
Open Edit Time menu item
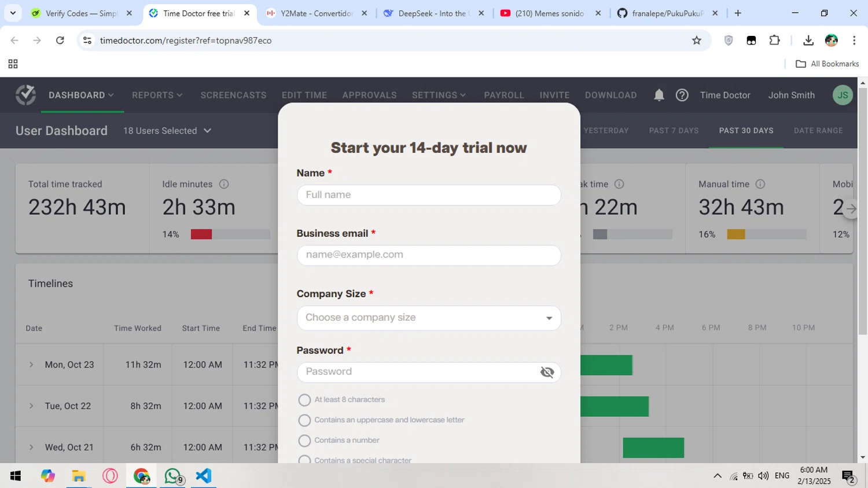click(x=304, y=95)
